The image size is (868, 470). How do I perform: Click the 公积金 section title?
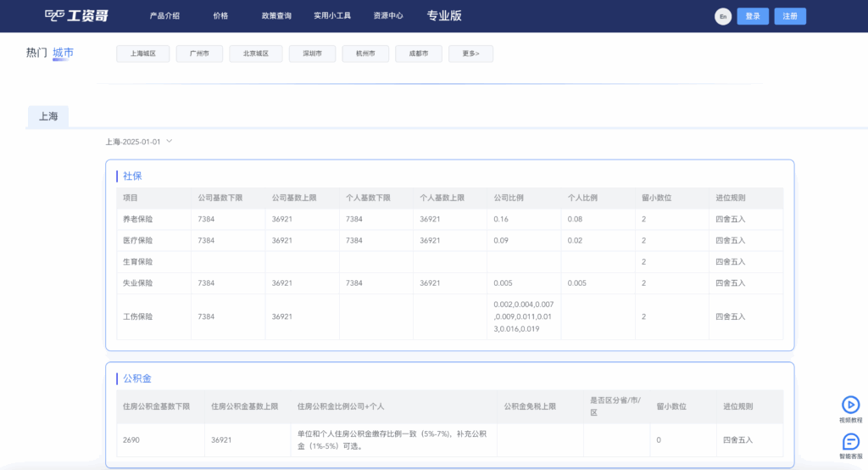pyautogui.click(x=136, y=378)
